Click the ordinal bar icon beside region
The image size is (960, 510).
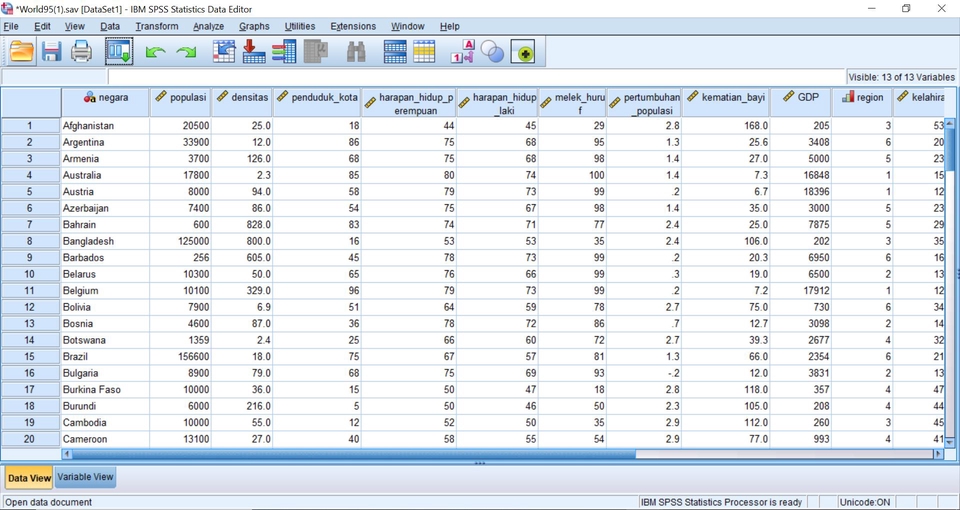point(848,97)
